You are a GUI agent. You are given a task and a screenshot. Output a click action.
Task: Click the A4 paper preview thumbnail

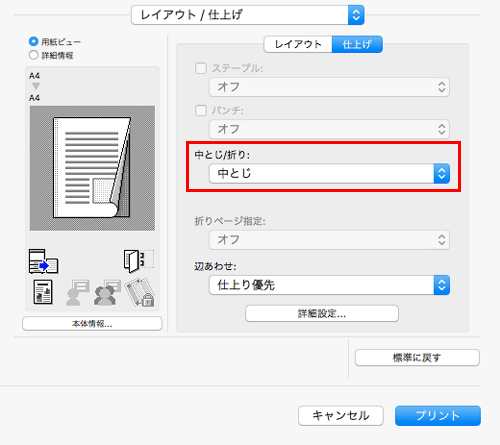point(92,168)
